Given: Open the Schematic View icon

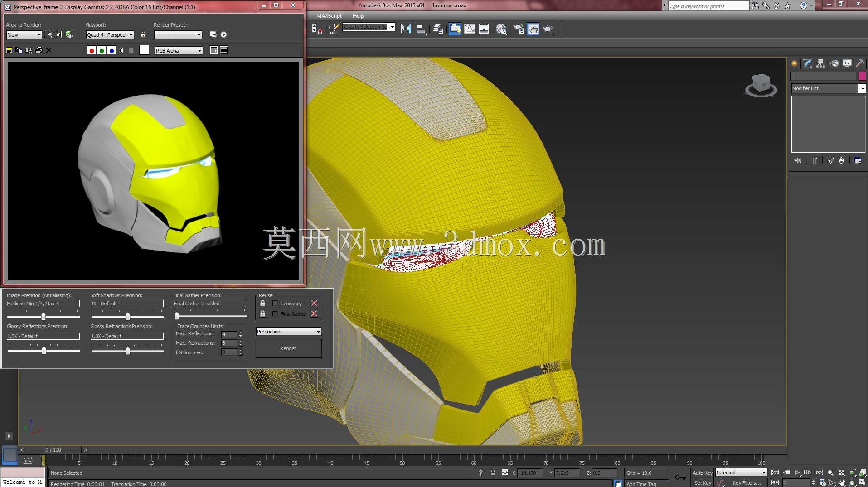Looking at the screenshot, I should click(484, 29).
